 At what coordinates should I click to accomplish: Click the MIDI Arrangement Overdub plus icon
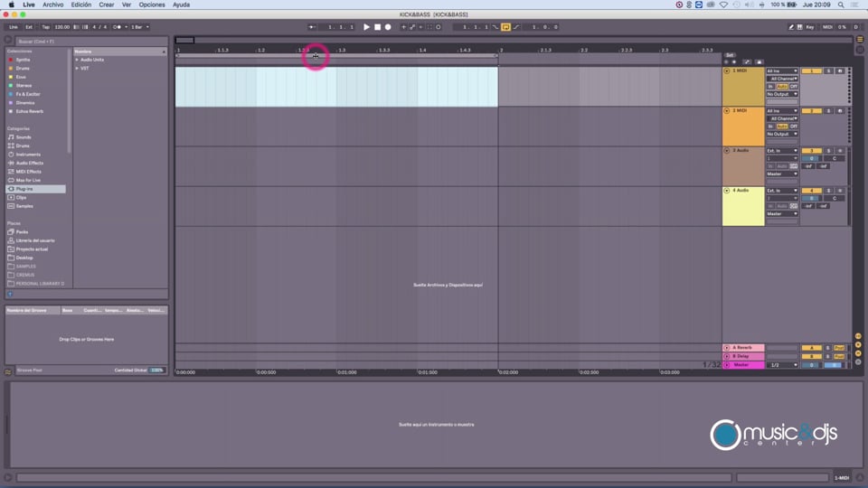pos(403,26)
